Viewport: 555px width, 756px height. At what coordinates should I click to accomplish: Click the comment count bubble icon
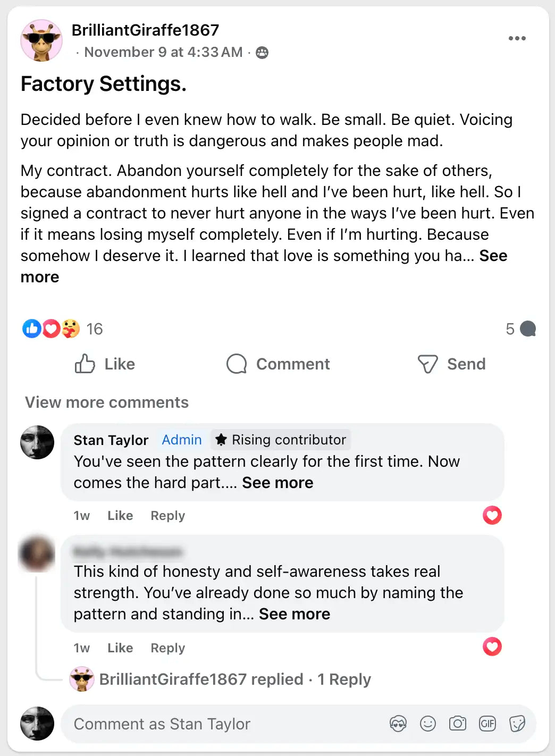coord(527,329)
